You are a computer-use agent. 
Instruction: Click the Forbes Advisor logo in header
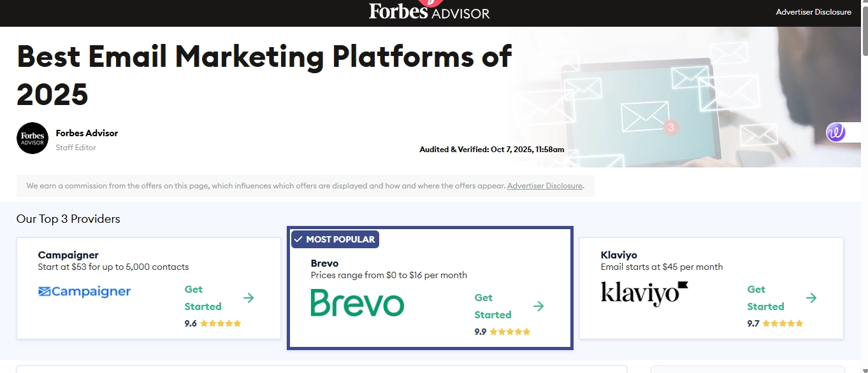pyautogui.click(x=429, y=11)
